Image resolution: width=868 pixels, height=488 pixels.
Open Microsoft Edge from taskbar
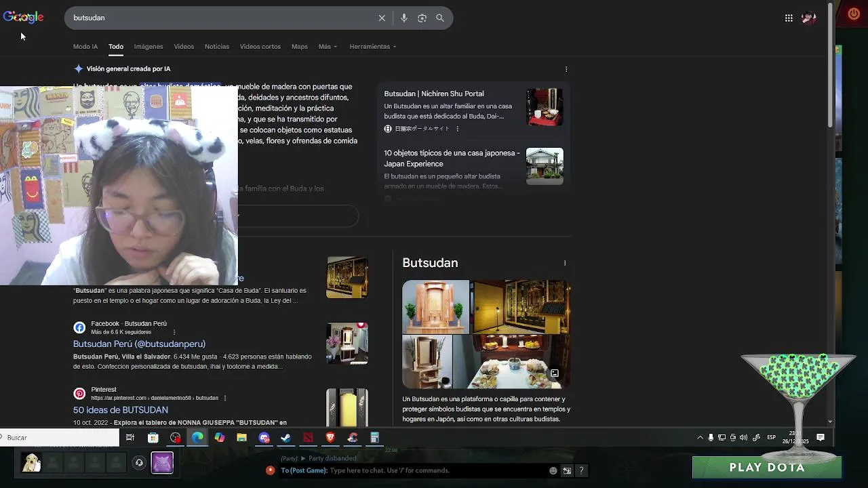(x=197, y=438)
